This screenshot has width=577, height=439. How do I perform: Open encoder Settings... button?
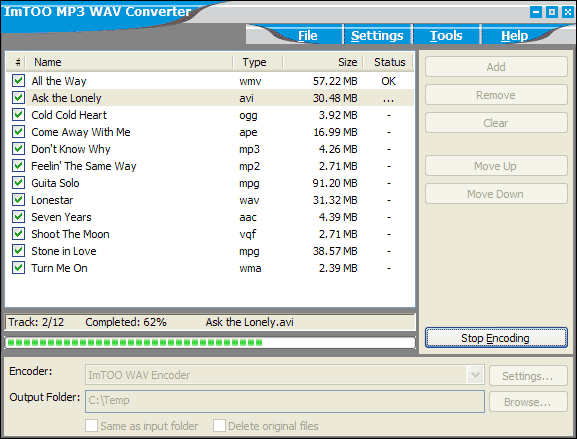[528, 376]
